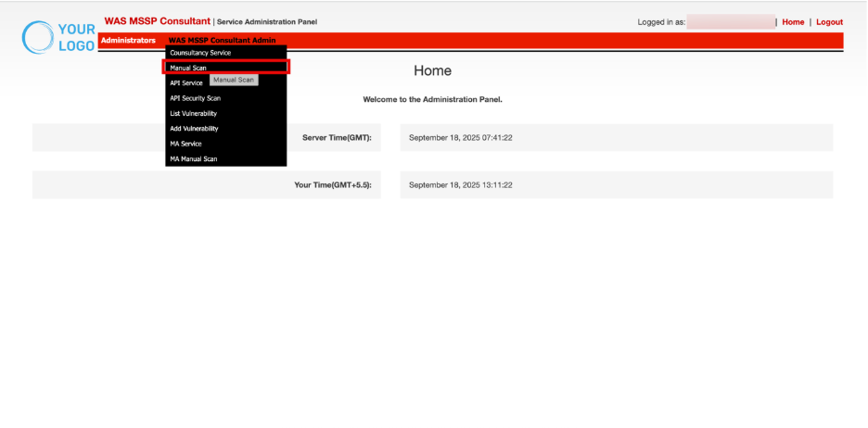Click the Service Administration Panel text
This screenshot has width=868, height=428.
[x=267, y=22]
